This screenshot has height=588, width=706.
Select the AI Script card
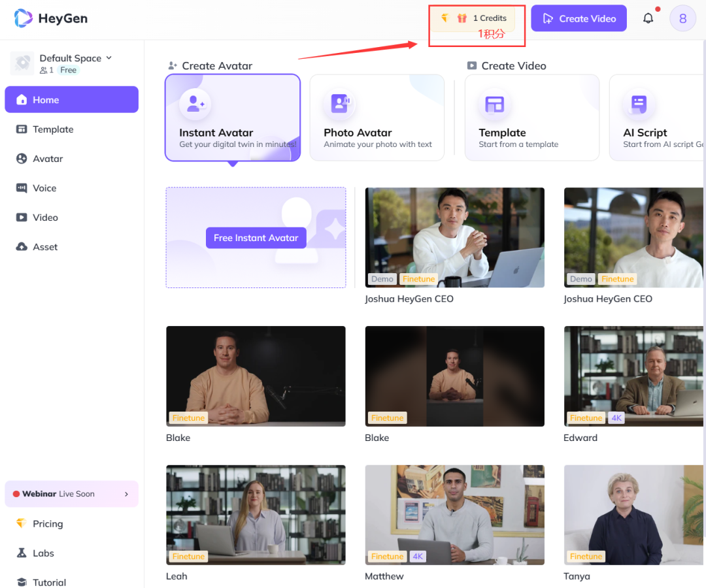tap(656, 118)
